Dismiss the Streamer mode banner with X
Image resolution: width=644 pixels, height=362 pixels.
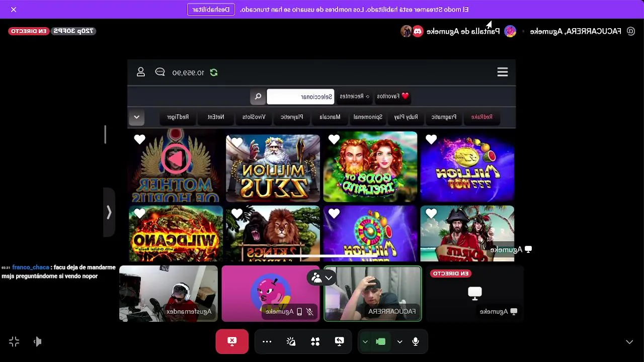(14, 10)
